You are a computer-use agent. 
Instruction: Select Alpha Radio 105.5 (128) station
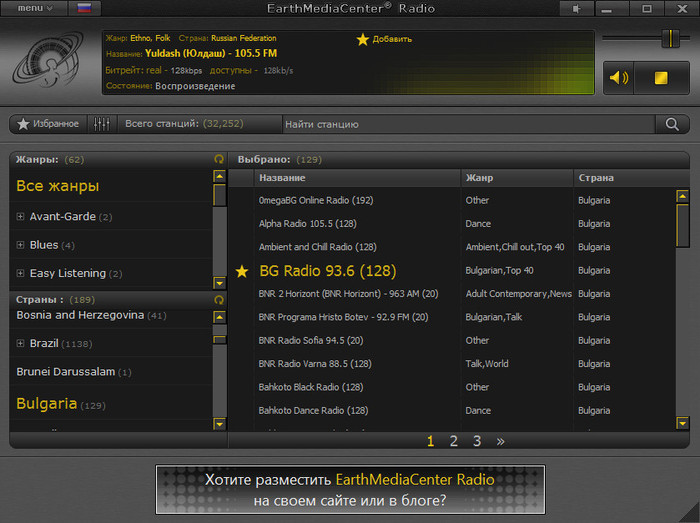[x=308, y=224]
